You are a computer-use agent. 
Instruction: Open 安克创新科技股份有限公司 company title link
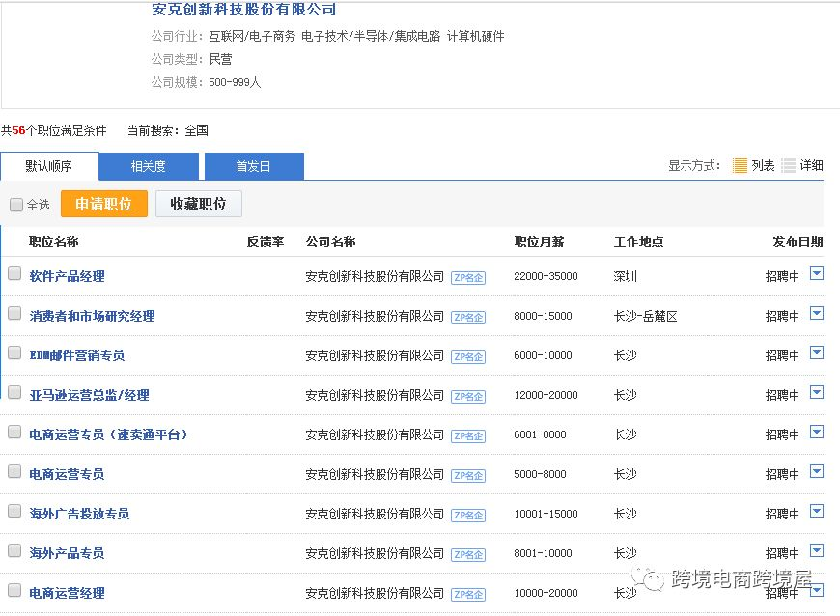click(x=243, y=9)
